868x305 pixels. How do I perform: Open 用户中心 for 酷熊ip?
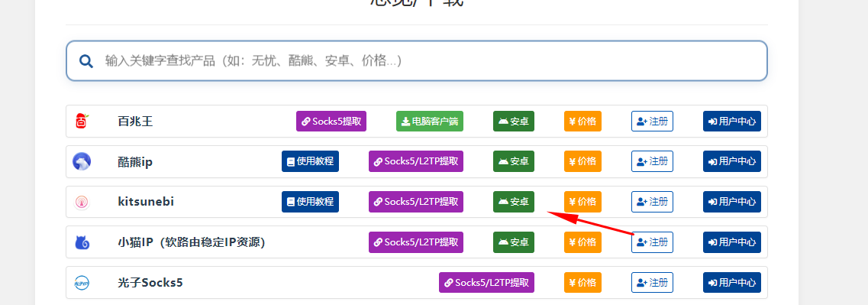(x=732, y=161)
